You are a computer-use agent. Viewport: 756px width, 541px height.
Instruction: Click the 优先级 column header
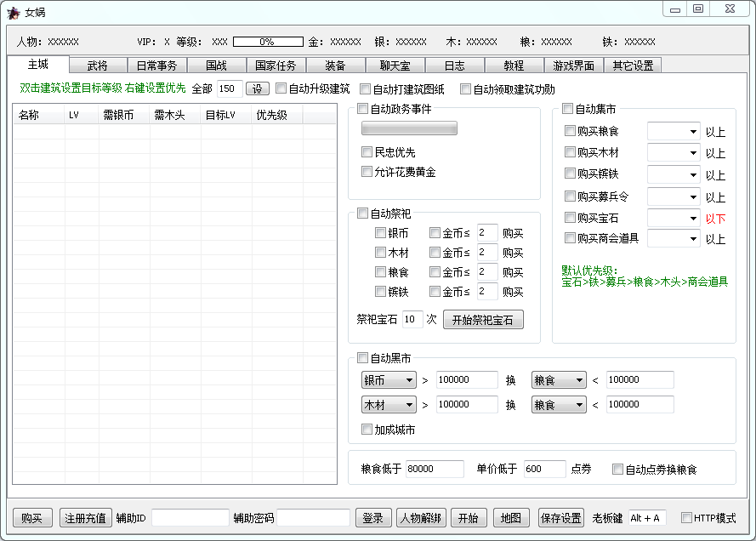pos(271,116)
